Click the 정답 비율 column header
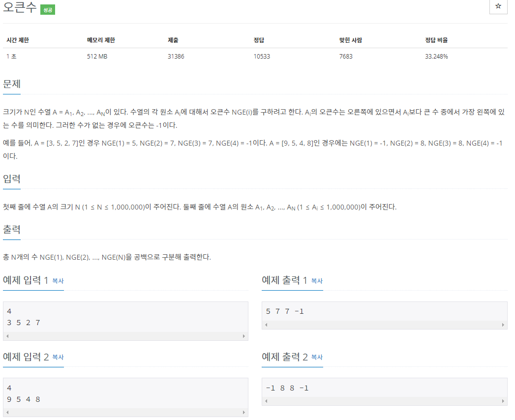This screenshot has width=515, height=420. coord(436,40)
